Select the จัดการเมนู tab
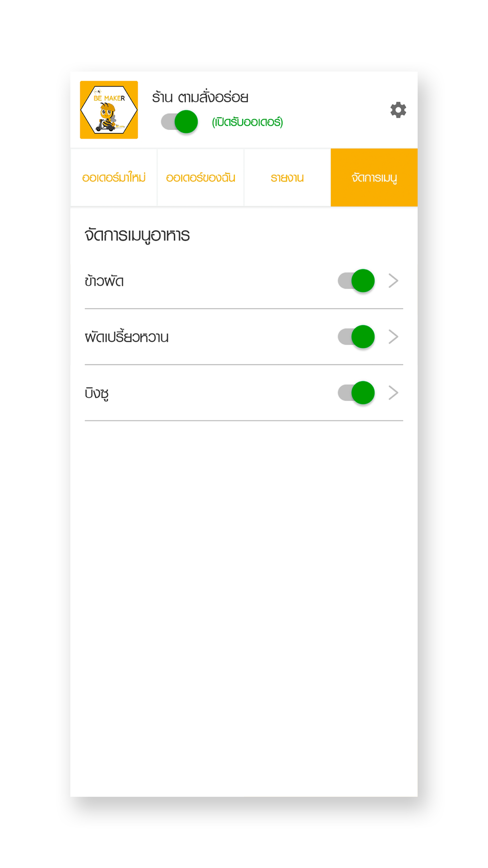 374,178
